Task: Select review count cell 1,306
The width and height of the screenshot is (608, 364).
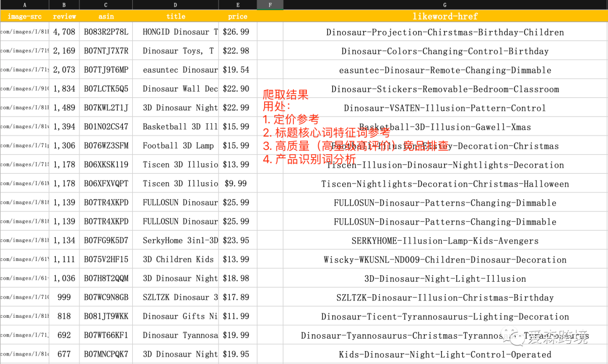Action: coord(64,146)
